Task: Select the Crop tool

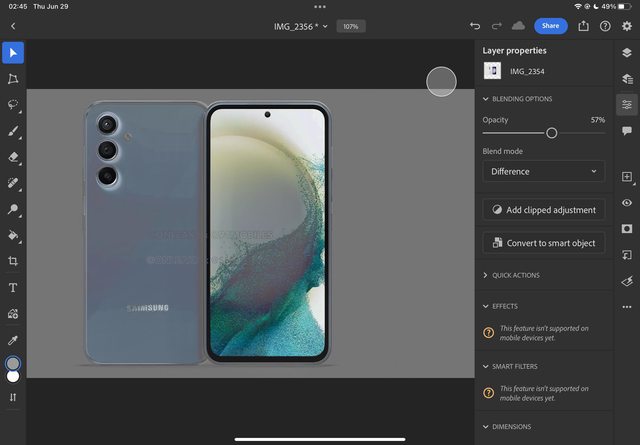Action: [x=13, y=261]
